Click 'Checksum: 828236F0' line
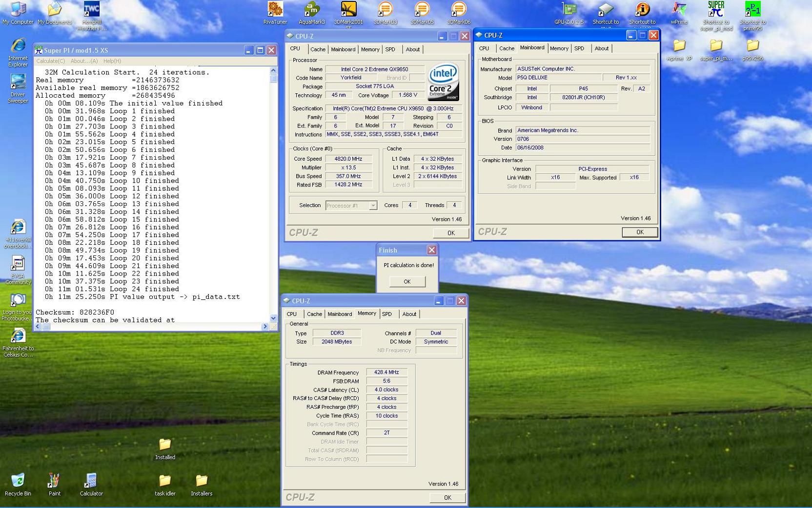This screenshot has width=812, height=508. (75, 312)
